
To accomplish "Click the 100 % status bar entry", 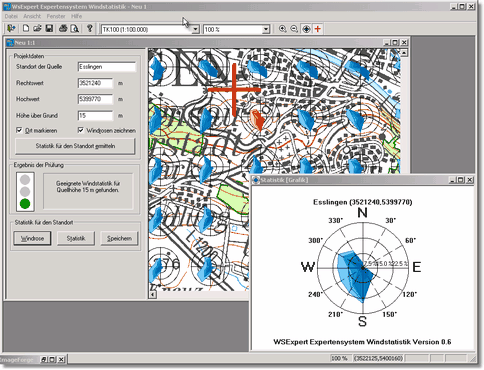I will point(339,359).
